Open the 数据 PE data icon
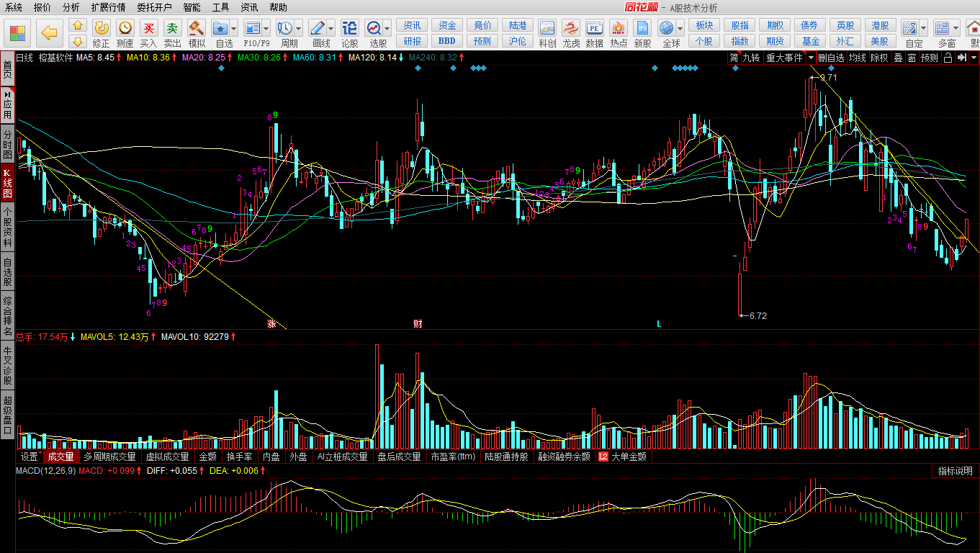980x553 pixels. click(595, 33)
